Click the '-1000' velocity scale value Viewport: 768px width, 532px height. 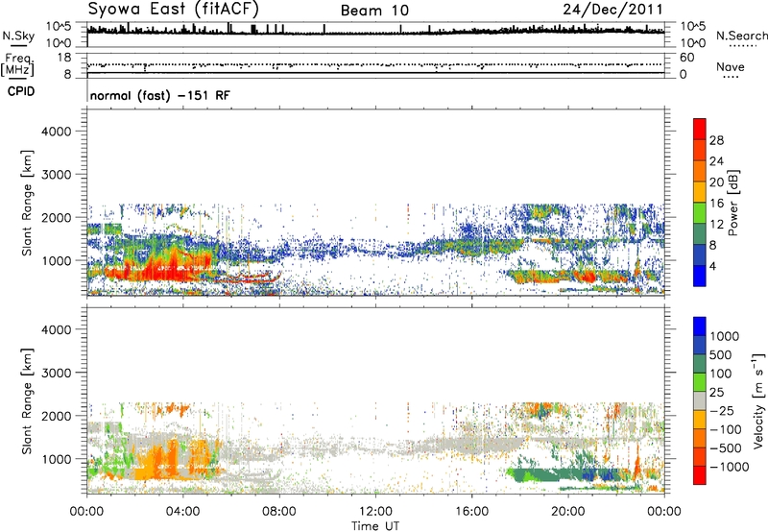[x=729, y=467]
